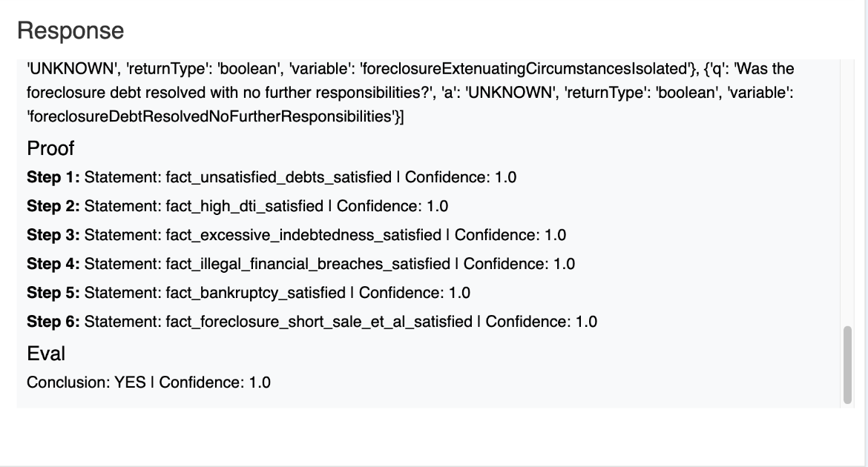This screenshot has height=467, width=868.
Task: Select the Step 1 label
Action: [53, 177]
